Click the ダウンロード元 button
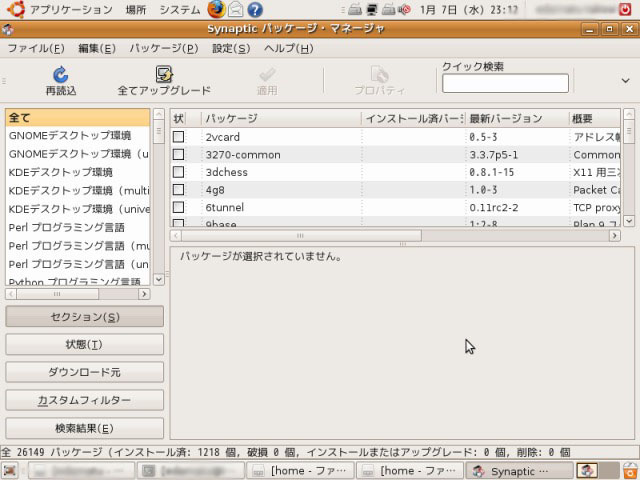 pos(84,372)
